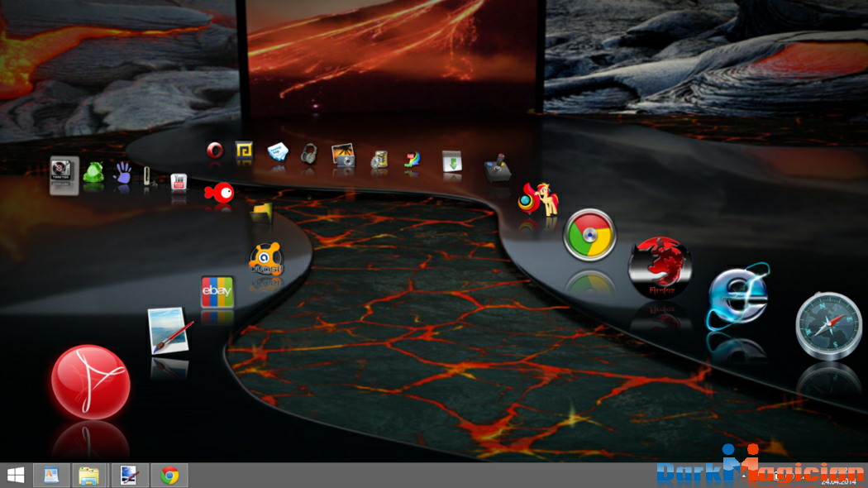Launch the red Opera browser icon
Viewport: 868px width, 488px height.
point(215,150)
